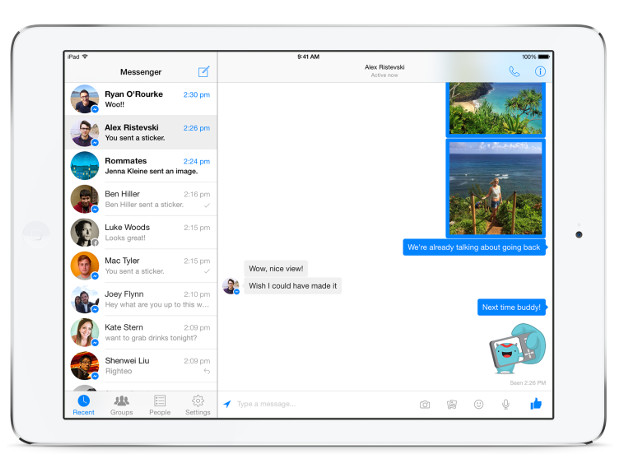Tap Shenwei Liu's profile picture
Viewport: 620px width, 465px height.
coord(85,366)
